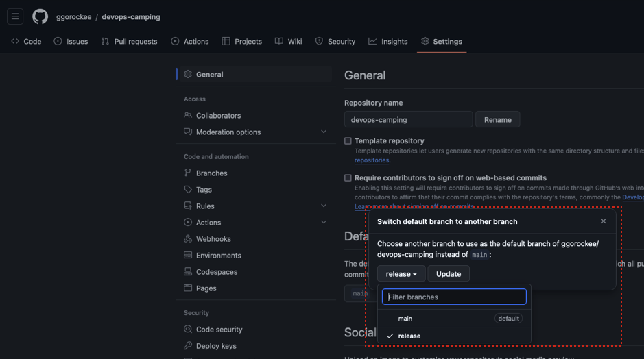This screenshot has height=359, width=644.
Task: Expand the Rules section chevron
Action: [324, 206]
